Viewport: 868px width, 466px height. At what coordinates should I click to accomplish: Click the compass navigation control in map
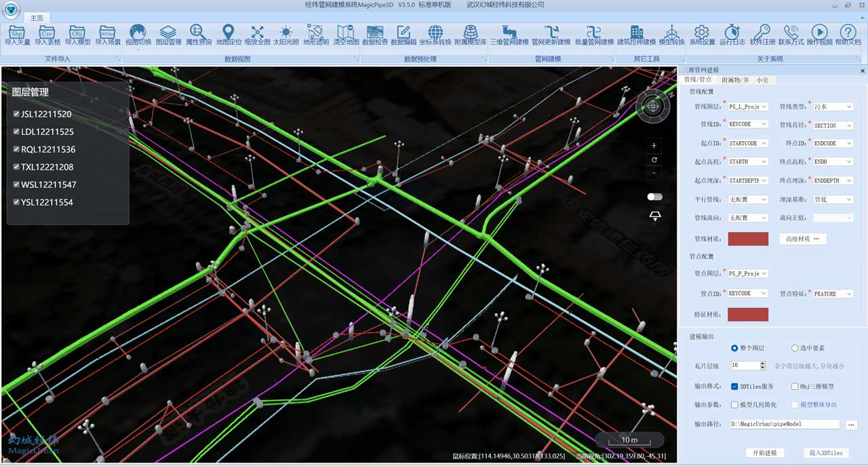pos(653,106)
